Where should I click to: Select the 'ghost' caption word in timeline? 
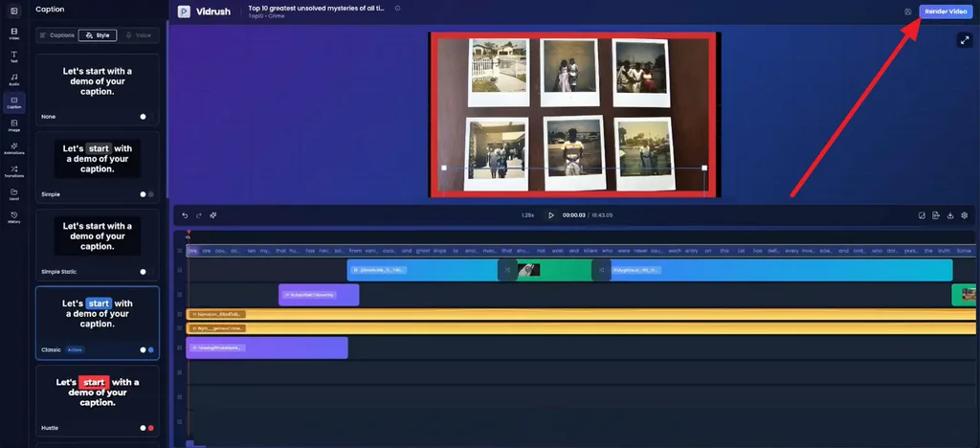pos(424,251)
